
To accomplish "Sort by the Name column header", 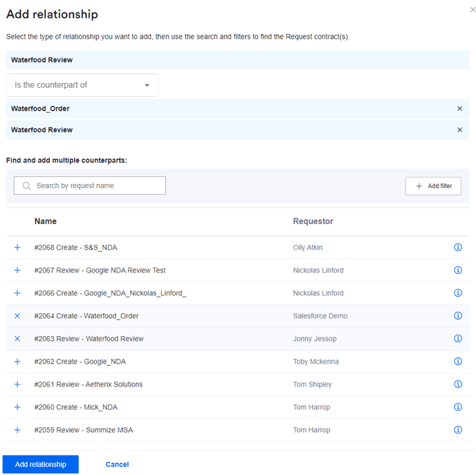I will (46, 221).
